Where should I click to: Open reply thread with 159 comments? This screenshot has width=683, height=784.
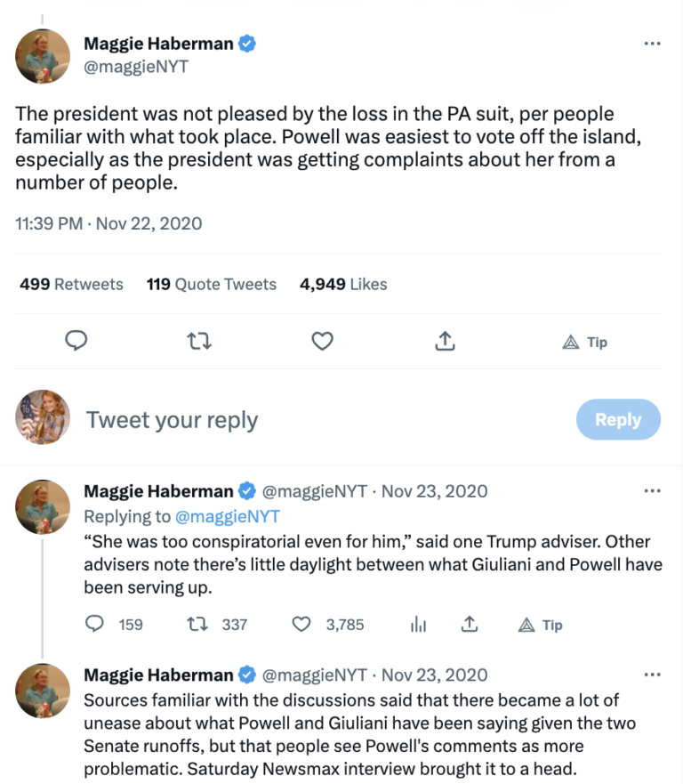(95, 625)
